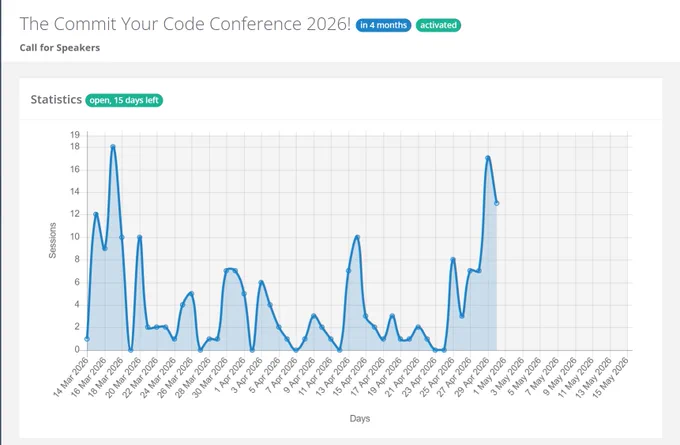Click the 10-session peak point near 14 Apr
This screenshot has width=680, height=445.
click(x=357, y=237)
